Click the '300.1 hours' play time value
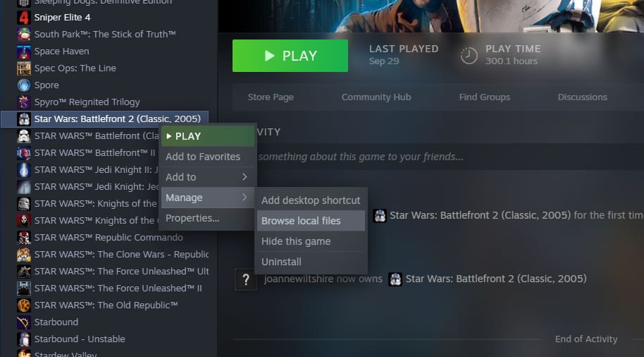 512,61
